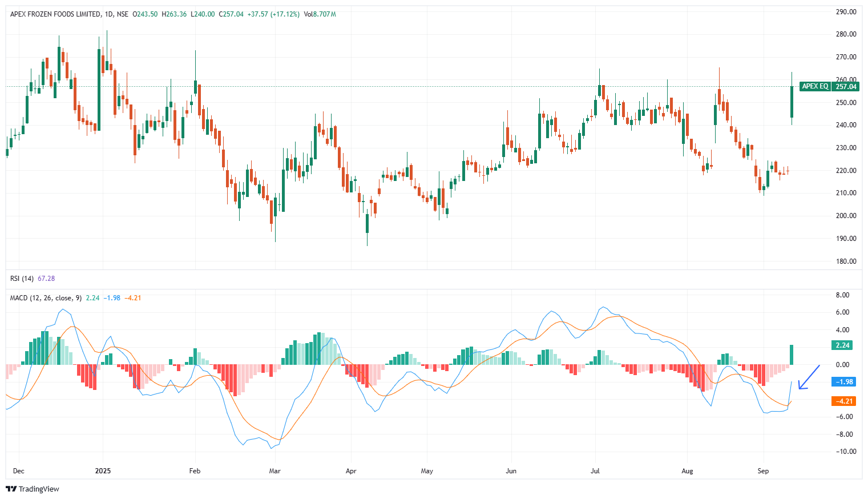The width and height of the screenshot is (868, 499).
Task: Click the Feb label on the time axis
Action: (195, 471)
